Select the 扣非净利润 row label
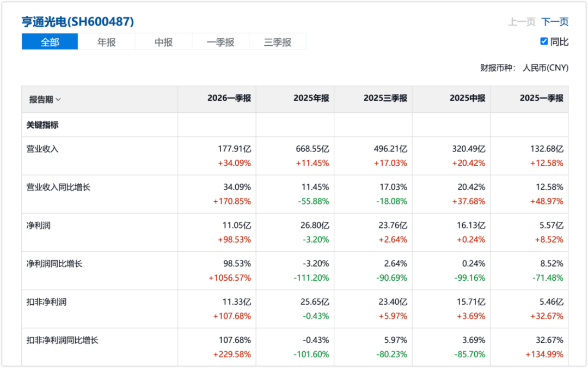Screen dimensions: 588x368 [46, 302]
